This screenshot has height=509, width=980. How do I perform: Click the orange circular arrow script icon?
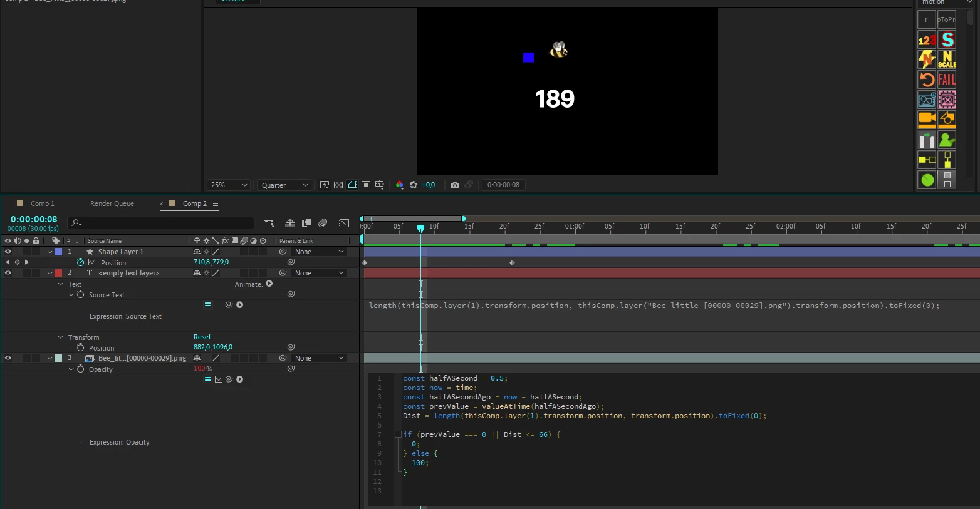pos(927,80)
